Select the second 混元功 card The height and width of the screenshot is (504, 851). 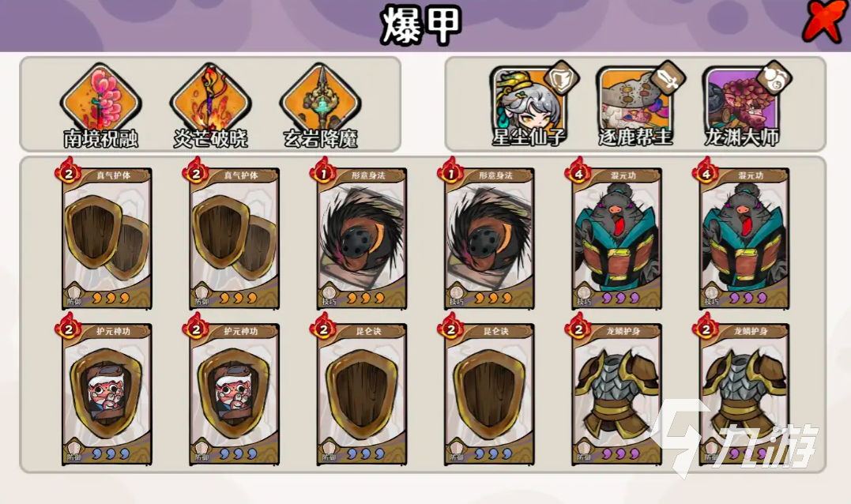click(x=744, y=238)
